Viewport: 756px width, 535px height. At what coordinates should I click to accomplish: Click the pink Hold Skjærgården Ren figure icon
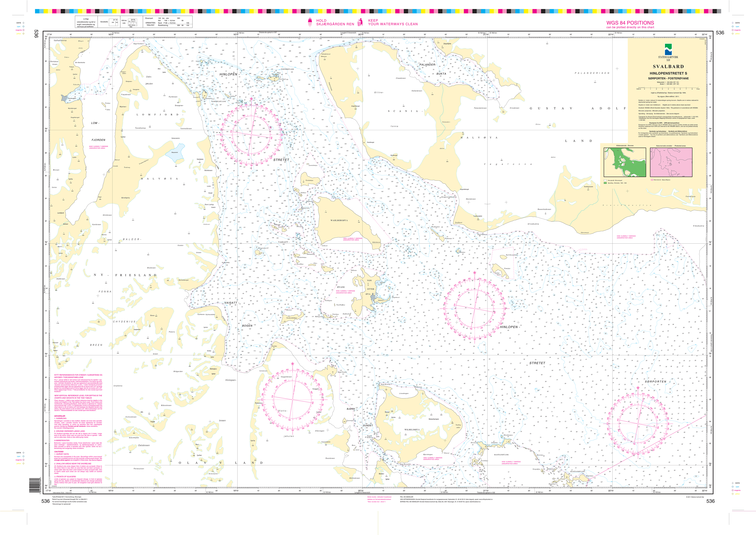[310, 22]
